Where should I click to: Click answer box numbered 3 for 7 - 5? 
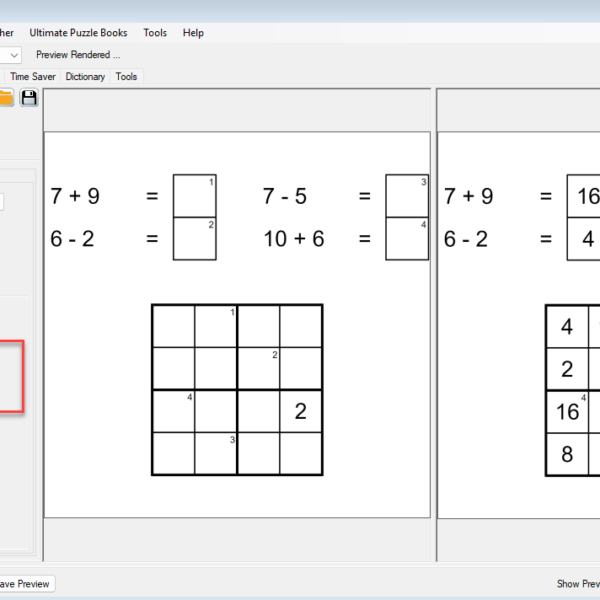pos(407,196)
